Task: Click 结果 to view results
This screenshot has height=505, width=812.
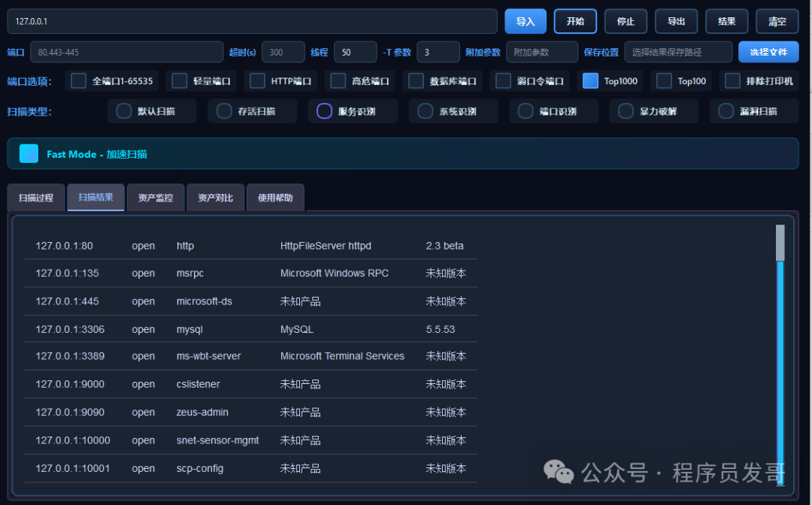Action: [x=726, y=21]
